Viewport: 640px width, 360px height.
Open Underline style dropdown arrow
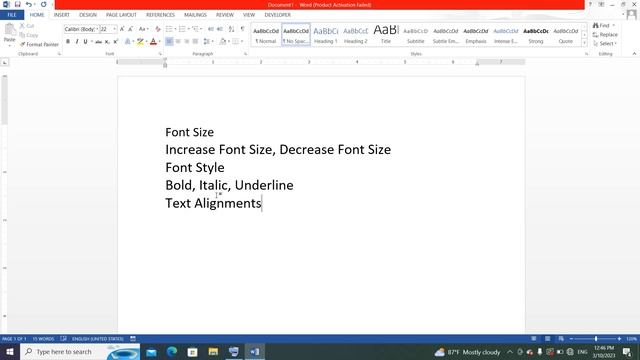(91, 42)
